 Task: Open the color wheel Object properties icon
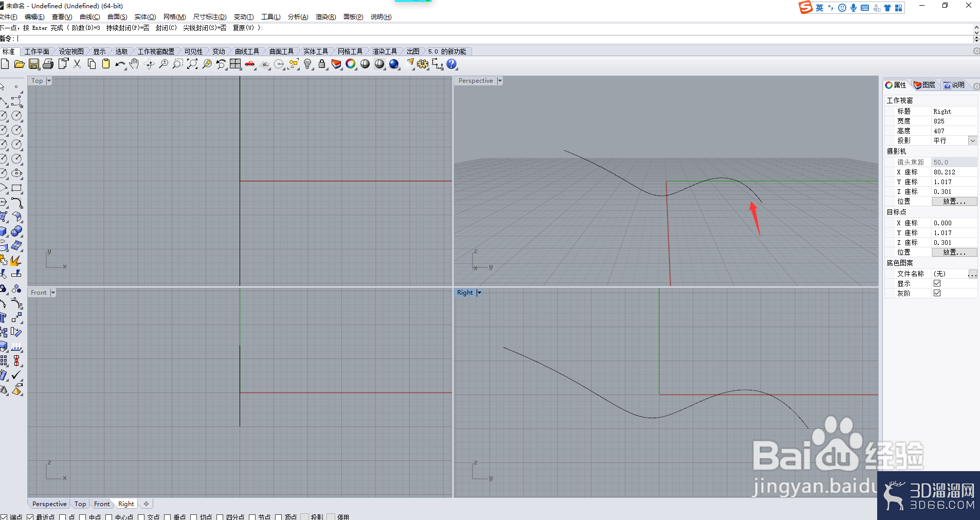tap(351, 64)
